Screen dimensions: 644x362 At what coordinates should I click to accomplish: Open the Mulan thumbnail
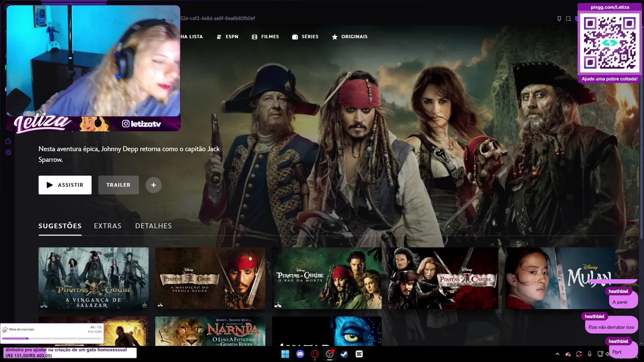click(560, 278)
